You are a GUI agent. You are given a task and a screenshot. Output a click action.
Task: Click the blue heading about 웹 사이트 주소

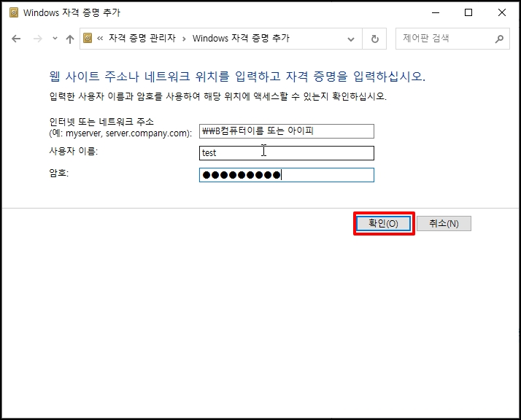click(237, 77)
